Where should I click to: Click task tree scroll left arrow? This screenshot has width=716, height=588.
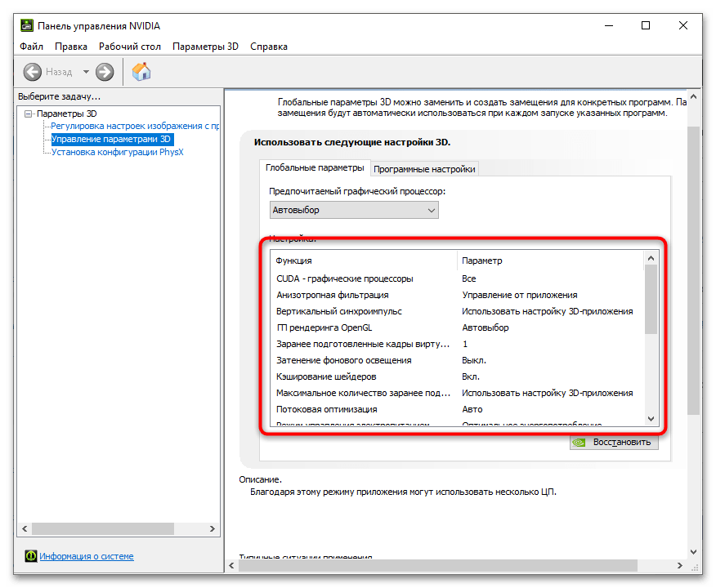[x=25, y=528]
